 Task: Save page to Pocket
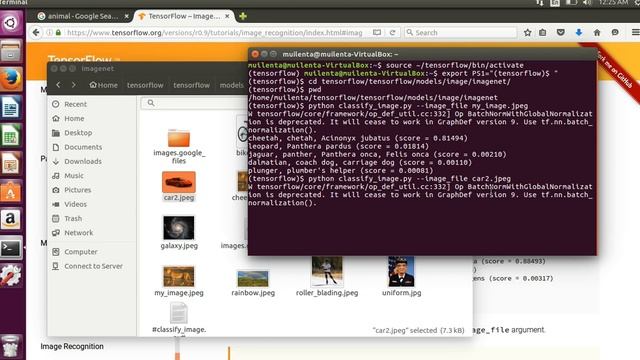point(561,33)
